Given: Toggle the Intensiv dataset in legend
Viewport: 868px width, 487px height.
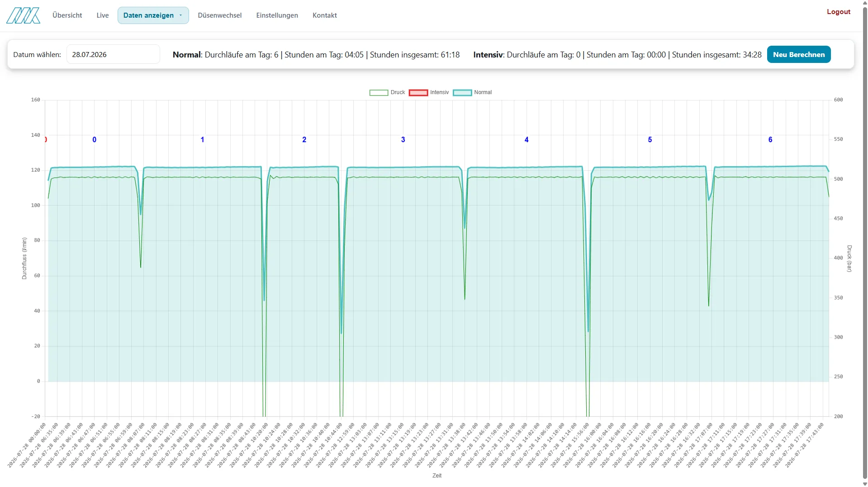Looking at the screenshot, I should tap(429, 92).
